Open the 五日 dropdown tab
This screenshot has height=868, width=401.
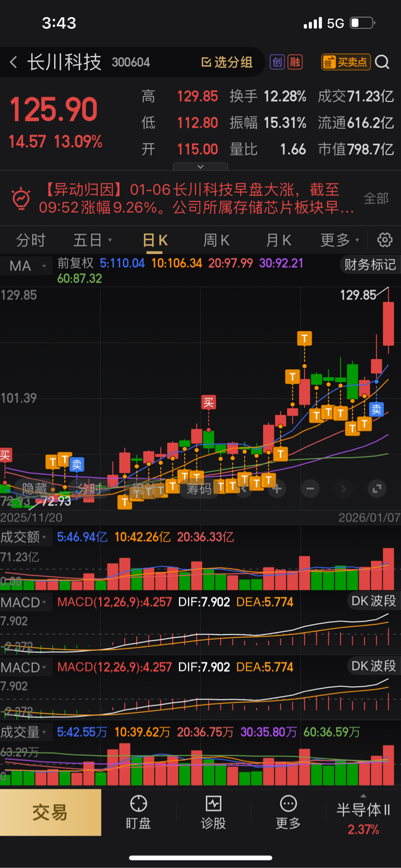(92, 240)
